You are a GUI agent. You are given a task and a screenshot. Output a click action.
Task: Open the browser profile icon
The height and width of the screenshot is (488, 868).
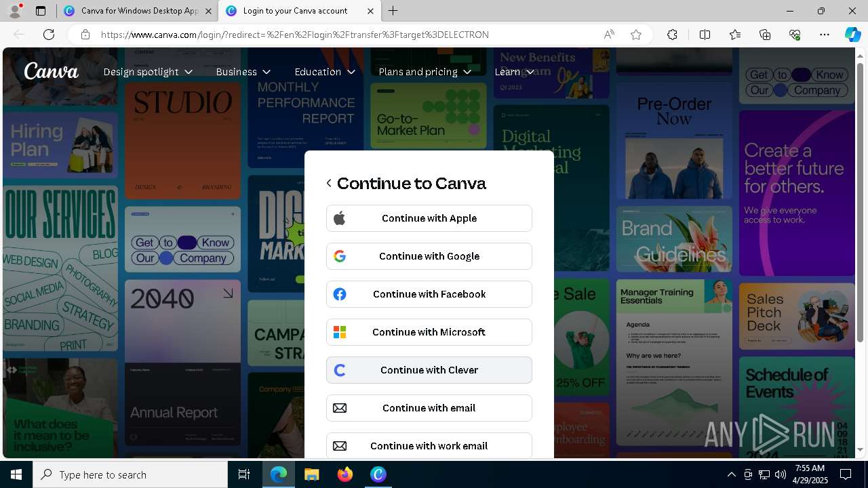pyautogui.click(x=15, y=11)
